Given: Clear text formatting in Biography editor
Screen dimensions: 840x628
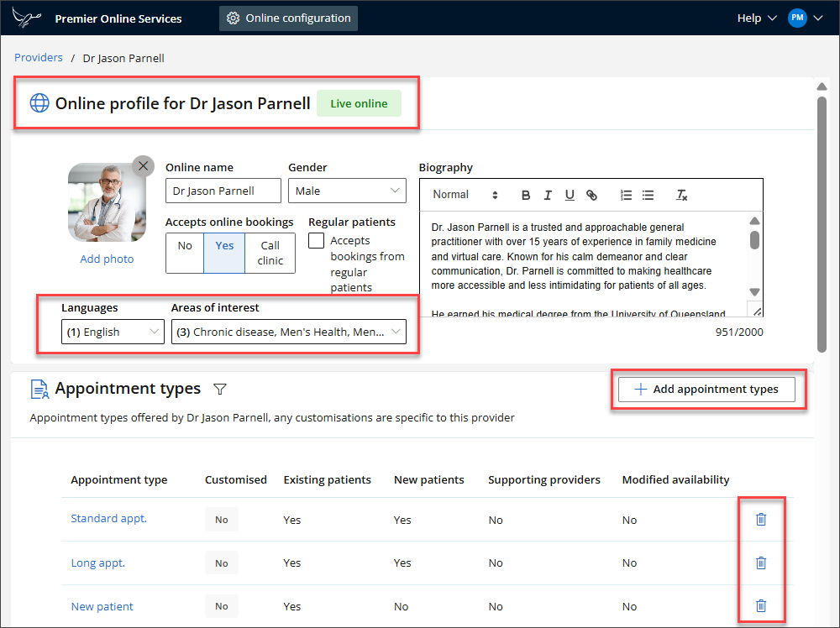Looking at the screenshot, I should [x=682, y=195].
